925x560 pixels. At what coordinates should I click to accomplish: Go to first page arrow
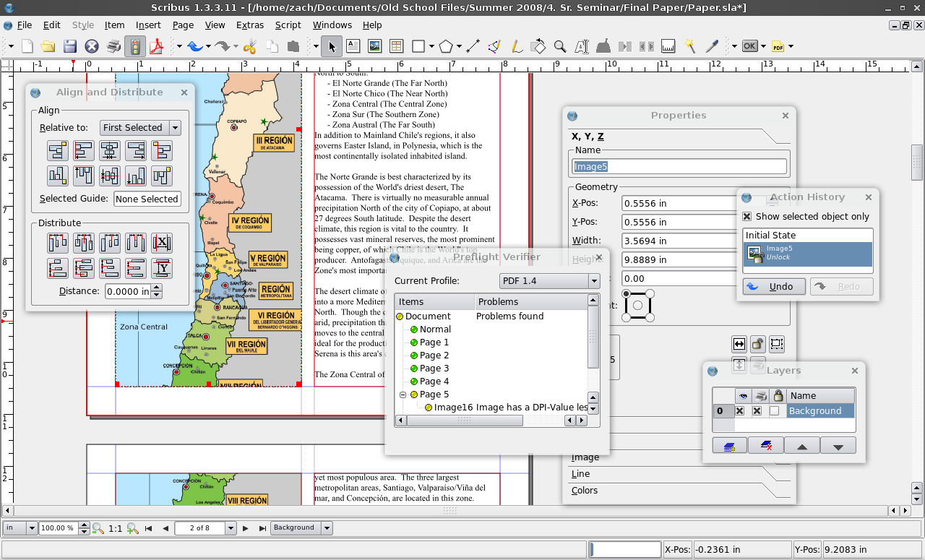(x=149, y=528)
